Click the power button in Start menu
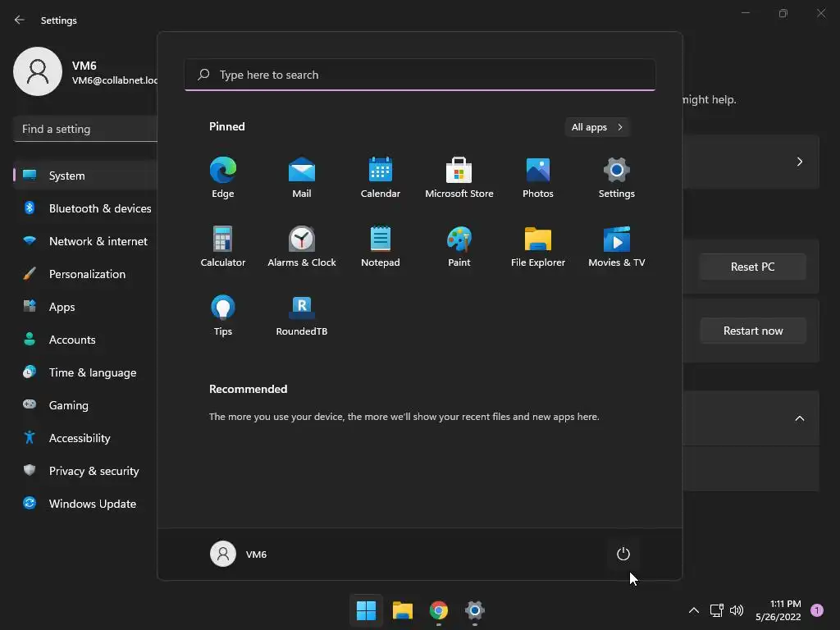Image resolution: width=840 pixels, height=630 pixels. pyautogui.click(x=623, y=554)
